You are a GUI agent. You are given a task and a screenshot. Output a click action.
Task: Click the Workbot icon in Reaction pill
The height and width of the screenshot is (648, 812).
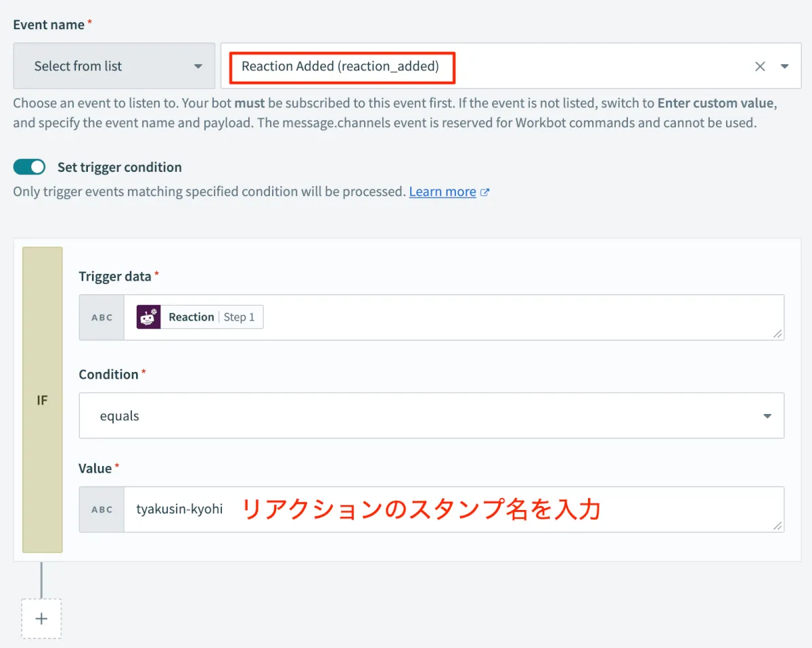click(149, 317)
